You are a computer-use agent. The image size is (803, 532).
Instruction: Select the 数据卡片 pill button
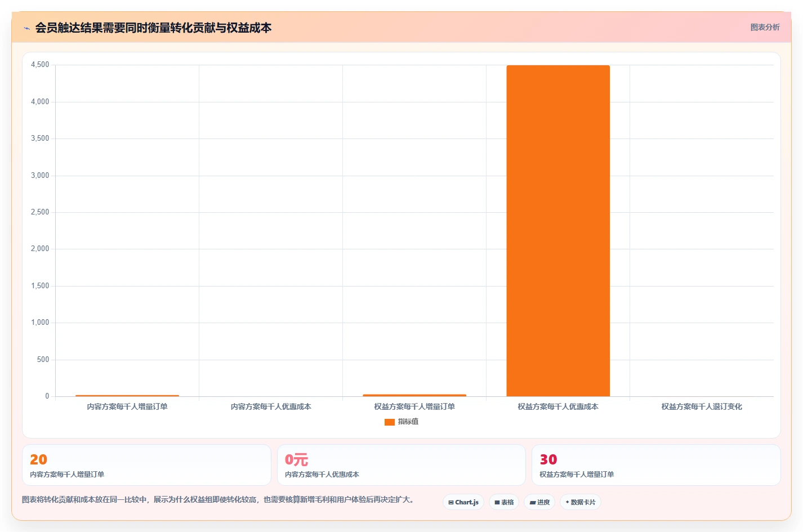(x=581, y=502)
